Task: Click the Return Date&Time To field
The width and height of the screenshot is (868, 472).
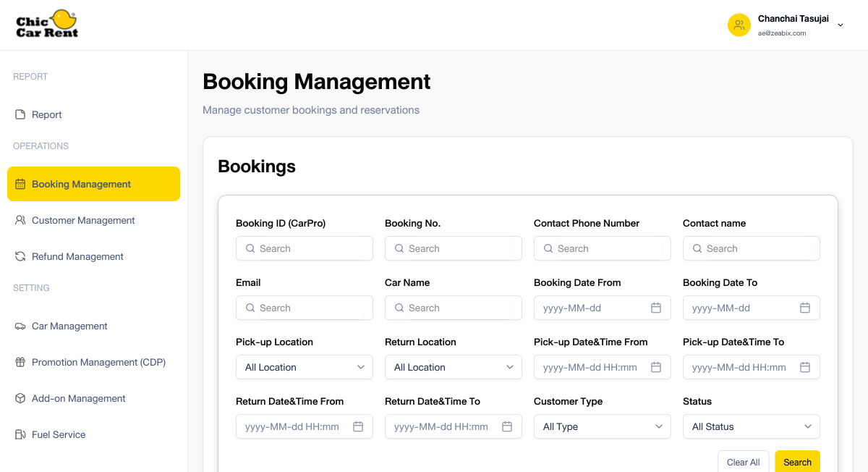Action: [x=454, y=426]
